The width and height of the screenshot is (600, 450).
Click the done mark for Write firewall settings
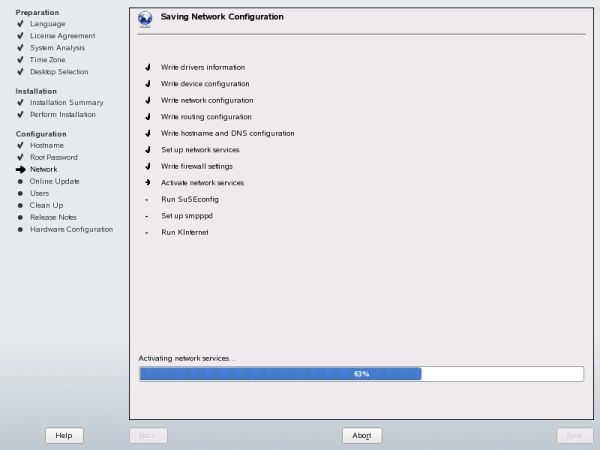coord(148,166)
